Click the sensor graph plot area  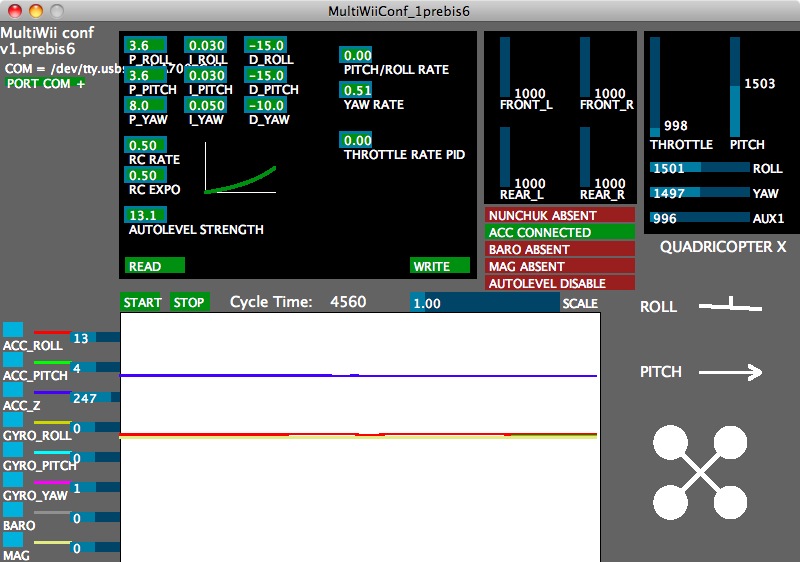point(360,437)
